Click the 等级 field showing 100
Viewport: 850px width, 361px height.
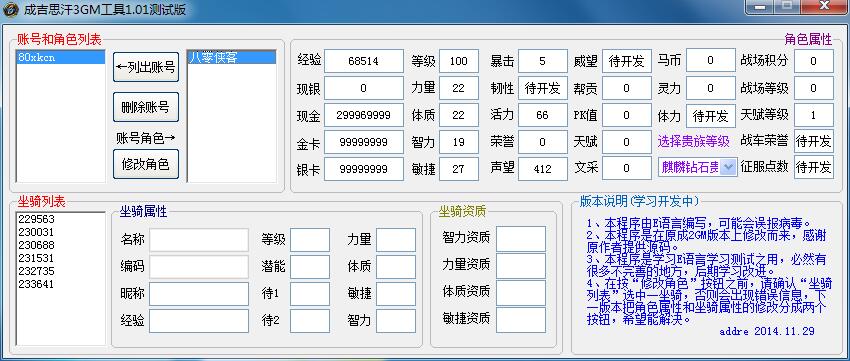click(459, 61)
